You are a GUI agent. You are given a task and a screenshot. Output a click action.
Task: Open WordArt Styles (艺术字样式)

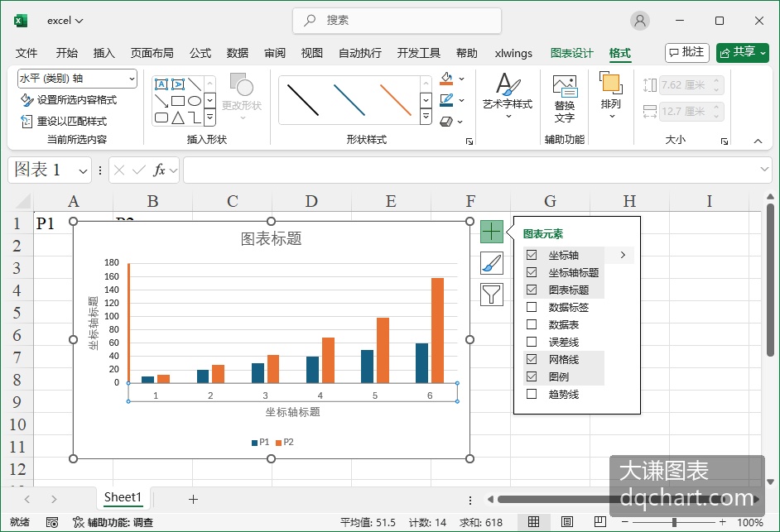[508, 96]
